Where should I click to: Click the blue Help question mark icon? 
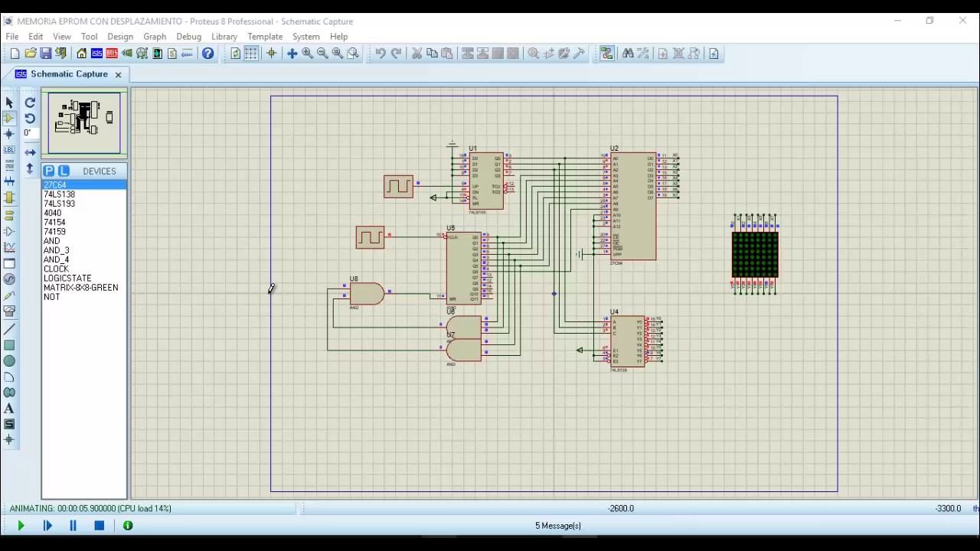[x=207, y=54]
